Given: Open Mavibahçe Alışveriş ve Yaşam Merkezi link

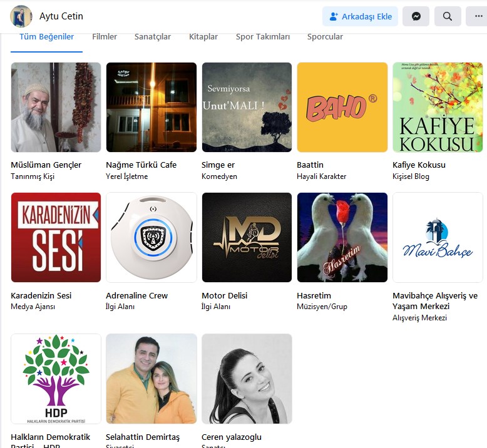Looking at the screenshot, I should tap(435, 301).
